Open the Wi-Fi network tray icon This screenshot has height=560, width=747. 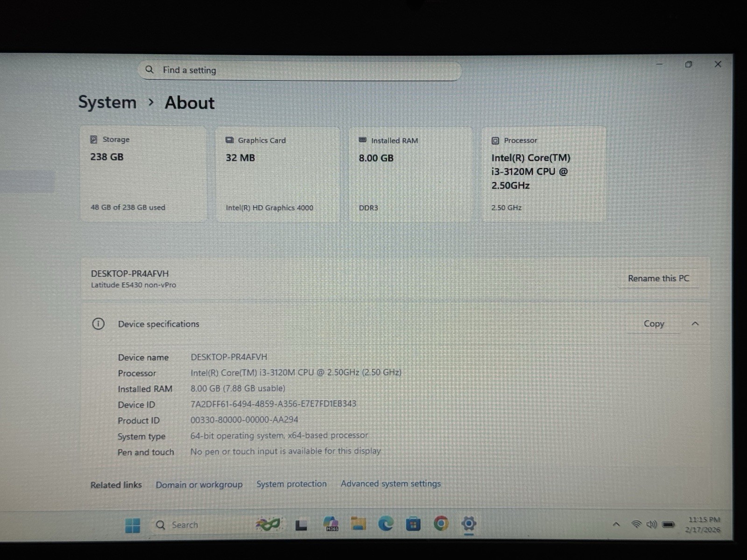(636, 524)
